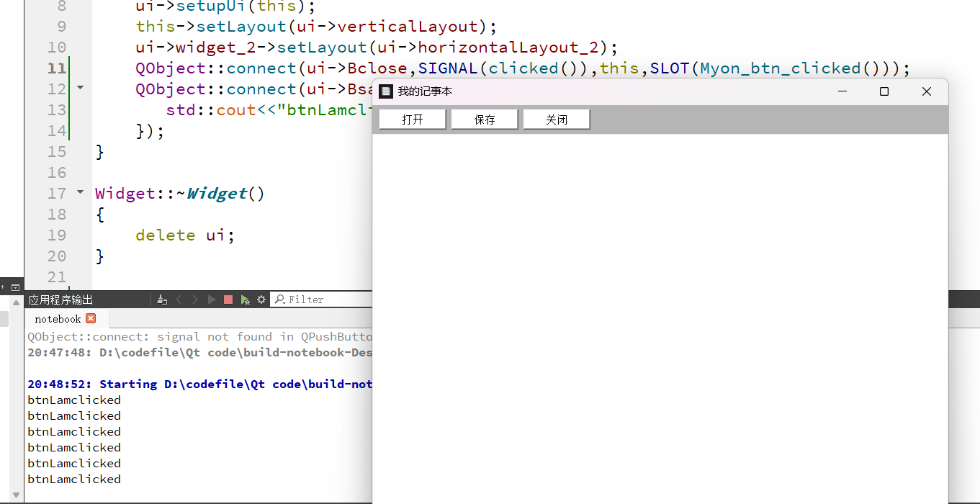Click the 打开 button in notepad window
The image size is (980, 504).
click(413, 120)
